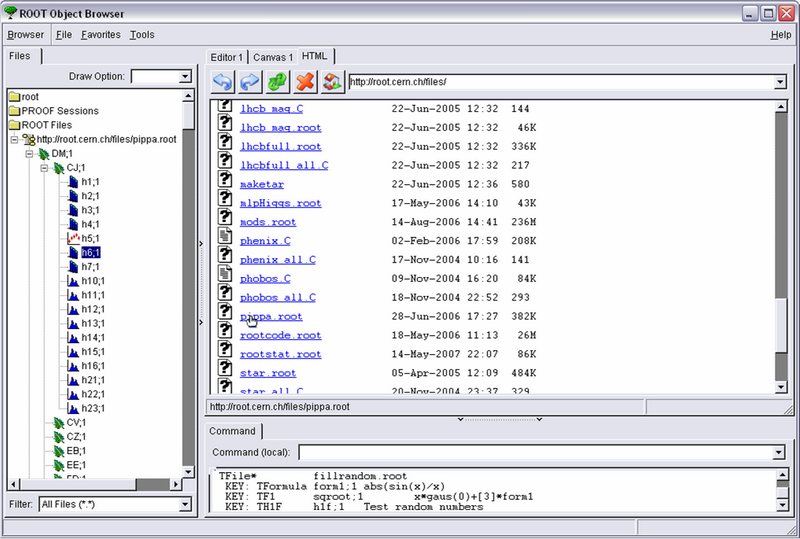The width and height of the screenshot is (800, 539).
Task: Click the Command (local) input field
Action: [536, 452]
